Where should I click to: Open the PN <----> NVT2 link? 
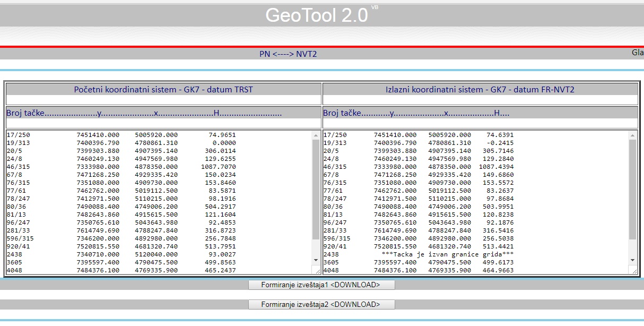(x=288, y=54)
